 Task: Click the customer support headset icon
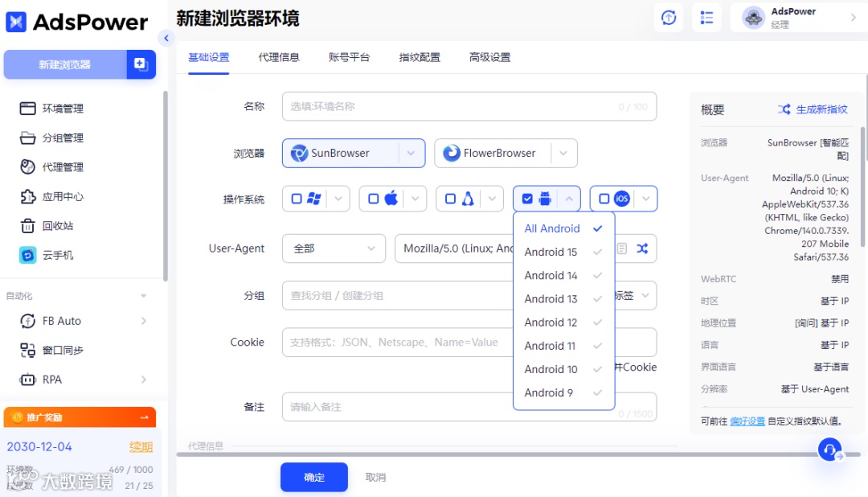[829, 450]
